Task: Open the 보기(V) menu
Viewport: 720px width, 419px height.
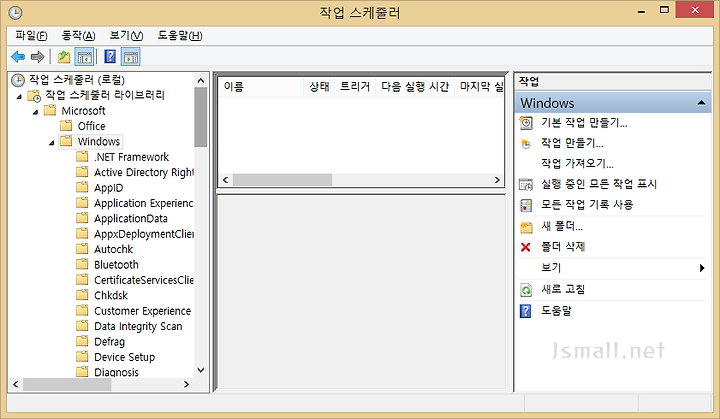Action: pos(126,35)
